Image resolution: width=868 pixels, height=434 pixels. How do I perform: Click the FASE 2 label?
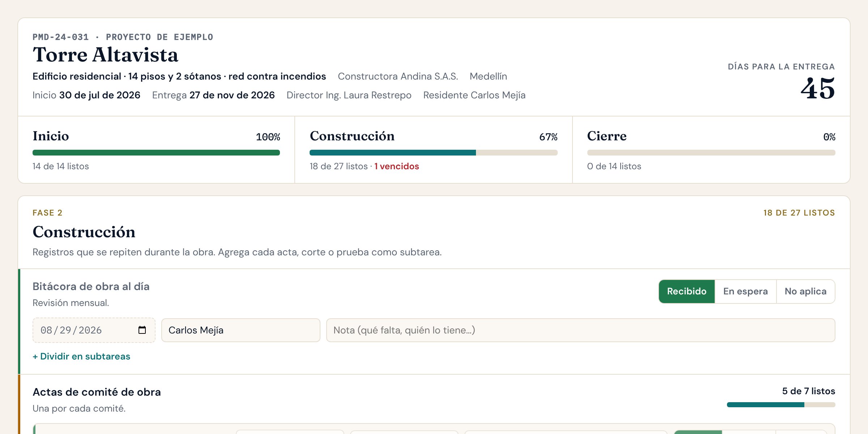(x=47, y=213)
